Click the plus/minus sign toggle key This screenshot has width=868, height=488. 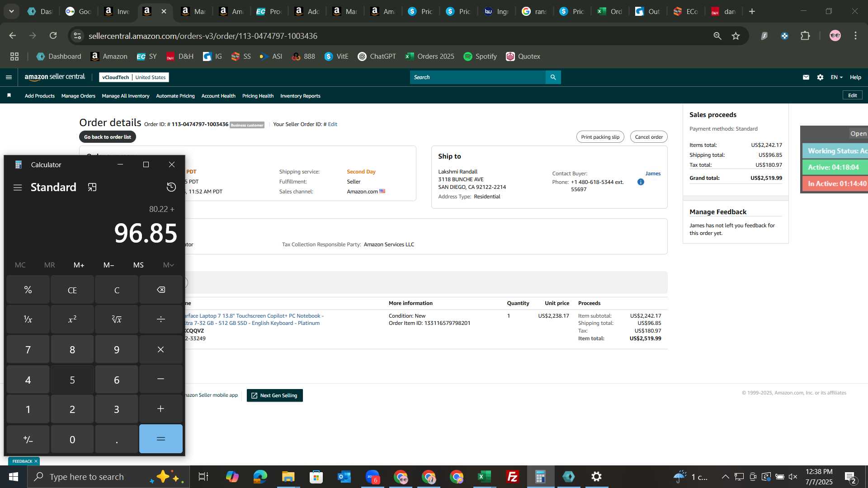click(28, 439)
